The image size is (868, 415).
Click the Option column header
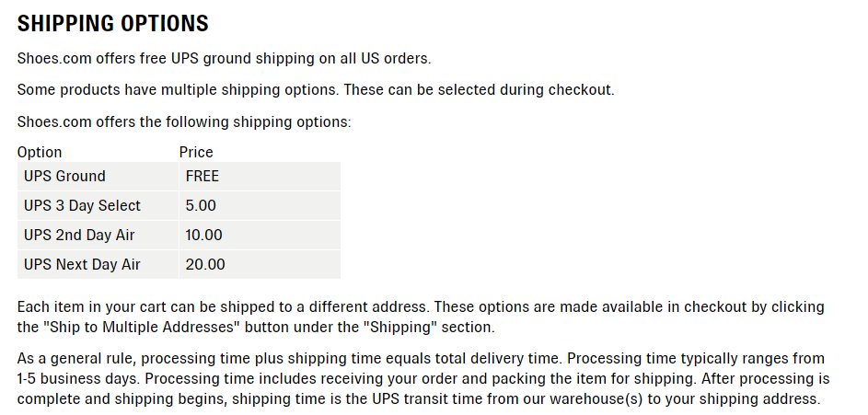tap(40, 152)
